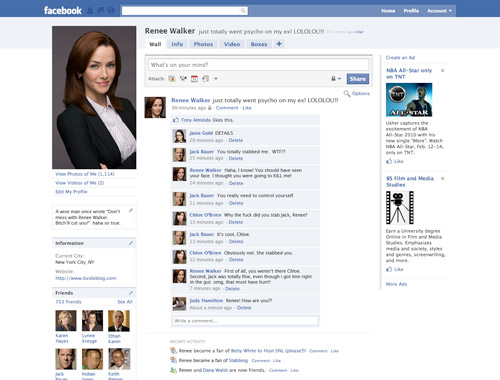Open Renee Walker's large profile photo
Screen dimensions: 500x380
pyautogui.click(x=94, y=97)
